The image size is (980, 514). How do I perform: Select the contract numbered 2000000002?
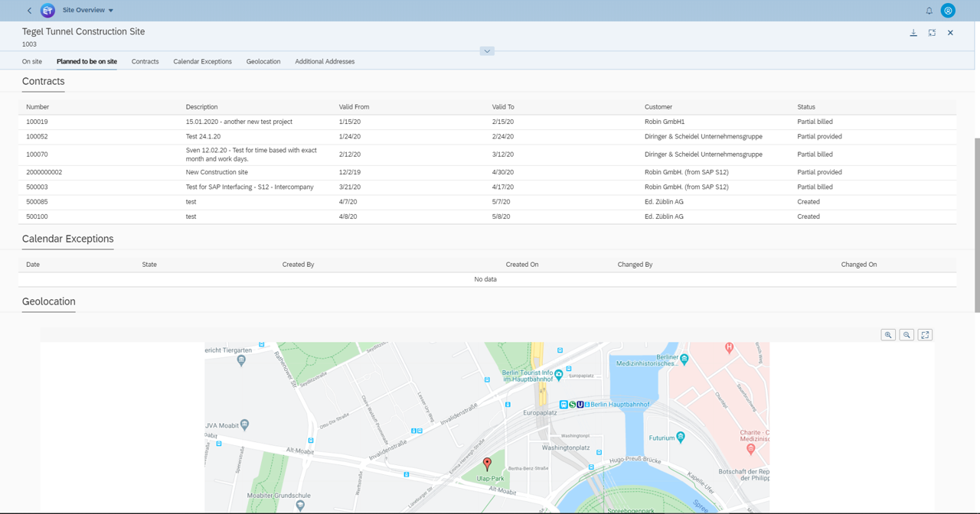(x=44, y=172)
